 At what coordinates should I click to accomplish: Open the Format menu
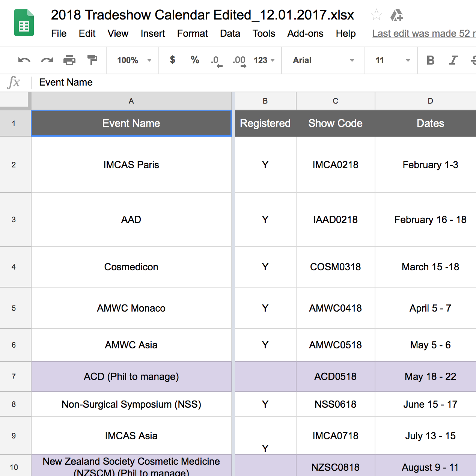pyautogui.click(x=193, y=33)
